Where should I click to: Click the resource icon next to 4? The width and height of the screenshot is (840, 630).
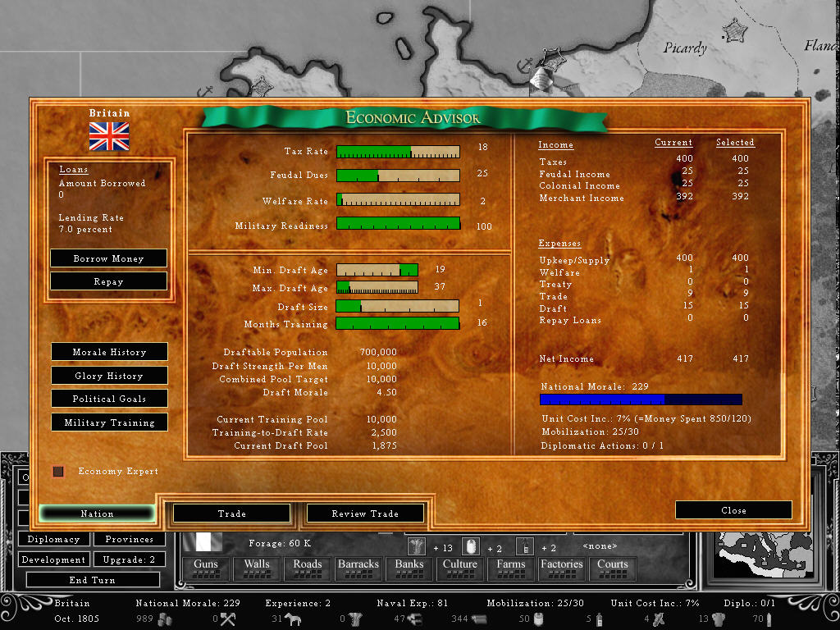659,619
